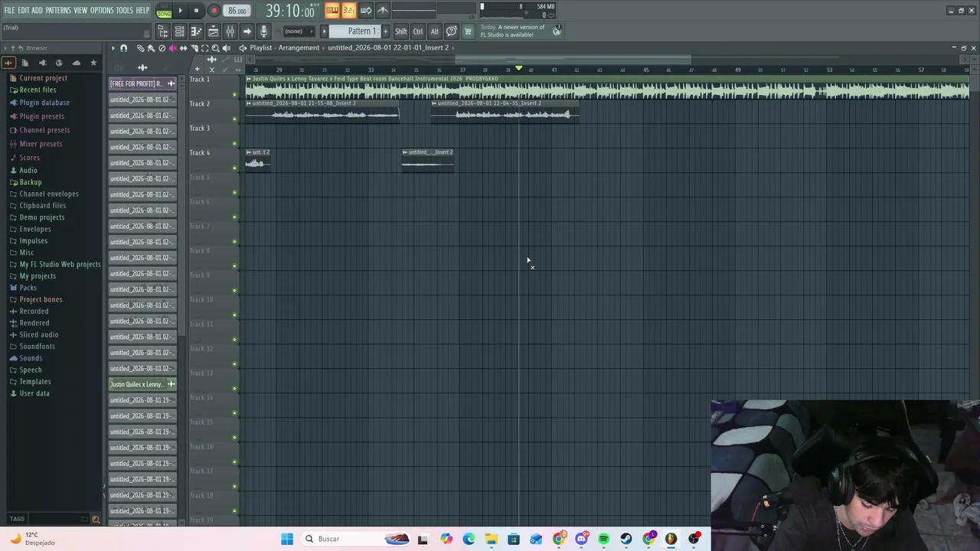Open the TOOLS menu
Viewport: 980px width, 551px height.
point(125,10)
